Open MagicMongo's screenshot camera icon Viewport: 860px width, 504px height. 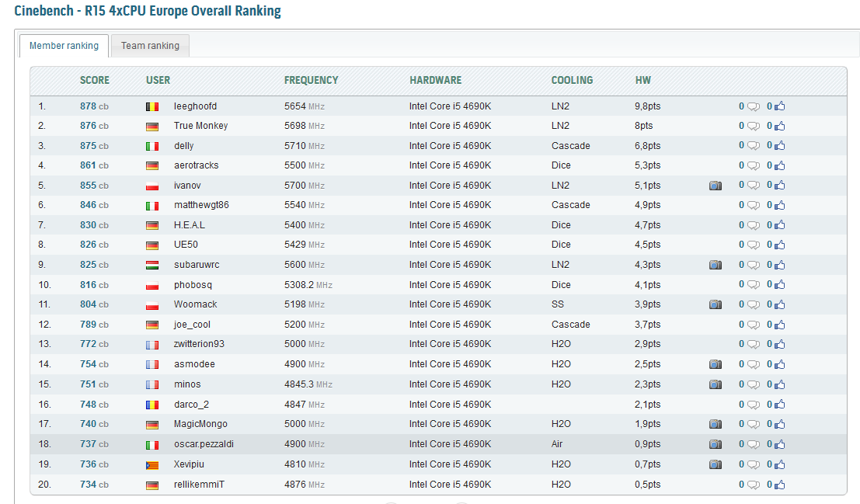[x=716, y=424]
